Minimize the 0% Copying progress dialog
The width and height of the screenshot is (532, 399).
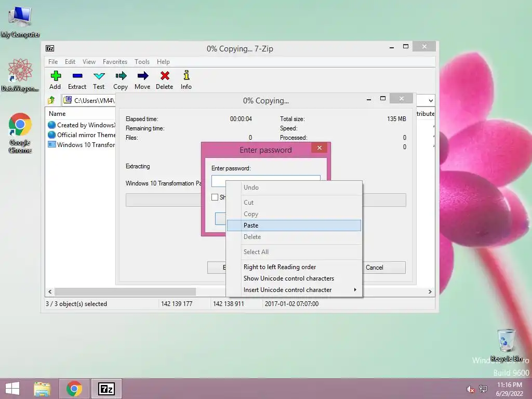coord(369,99)
